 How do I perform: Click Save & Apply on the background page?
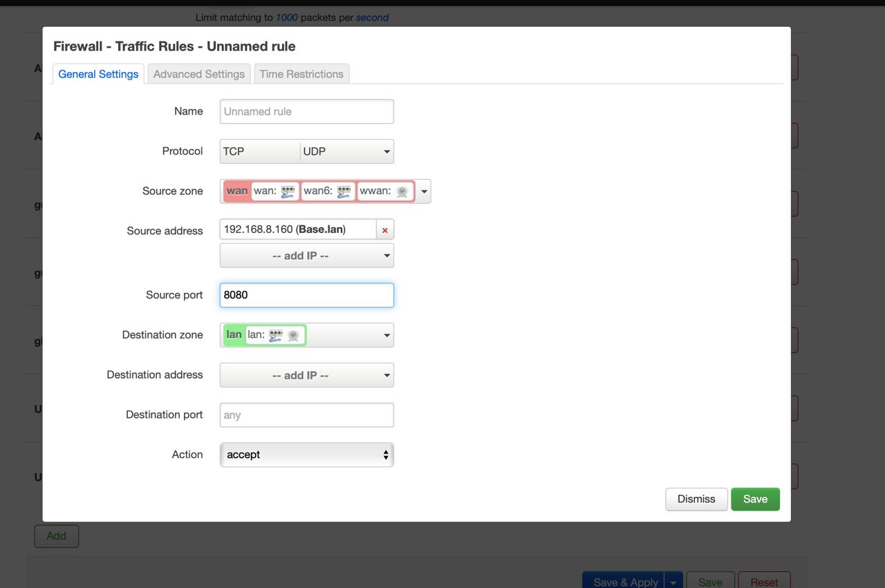tap(624, 580)
